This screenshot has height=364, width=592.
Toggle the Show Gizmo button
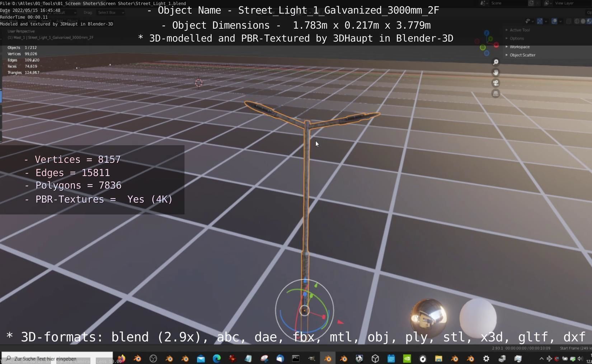pyautogui.click(x=540, y=21)
